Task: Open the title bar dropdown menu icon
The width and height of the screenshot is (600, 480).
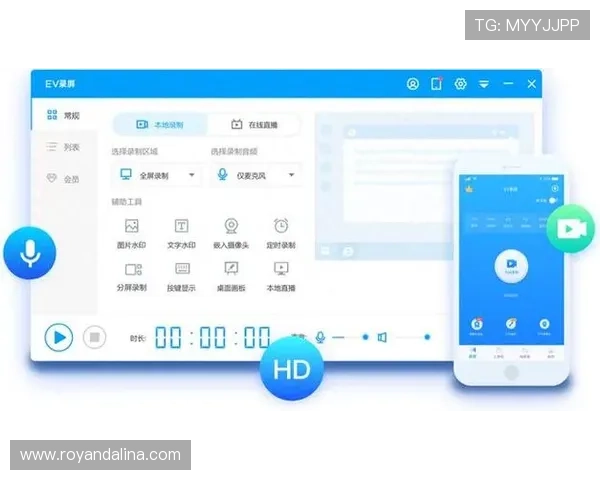Action: point(484,84)
